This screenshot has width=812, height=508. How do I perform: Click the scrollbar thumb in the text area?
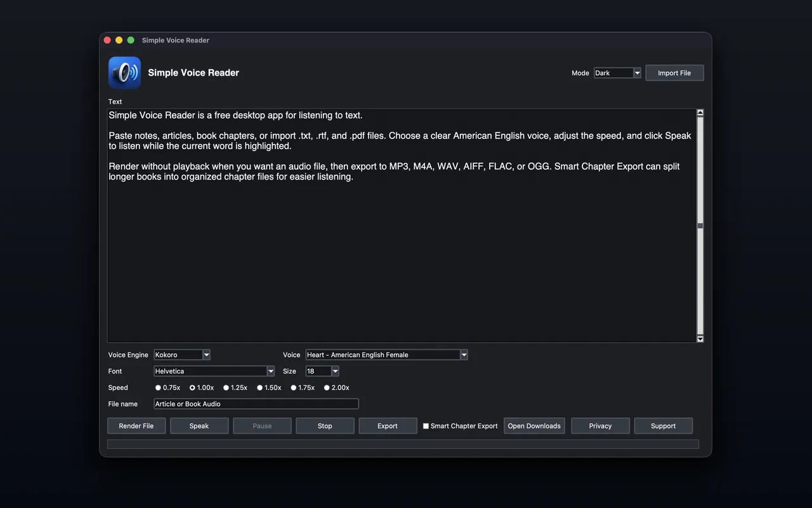(x=700, y=226)
